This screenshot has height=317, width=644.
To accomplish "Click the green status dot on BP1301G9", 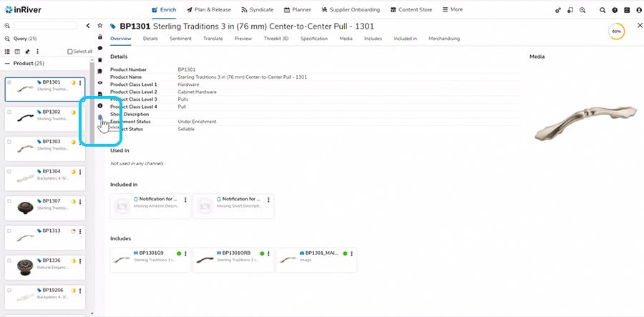I will tap(179, 254).
